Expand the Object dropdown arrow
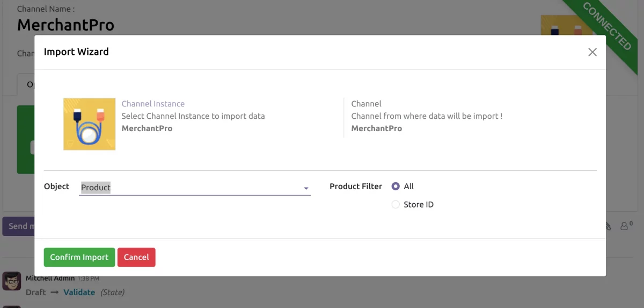The height and width of the screenshot is (308, 644). [x=306, y=188]
